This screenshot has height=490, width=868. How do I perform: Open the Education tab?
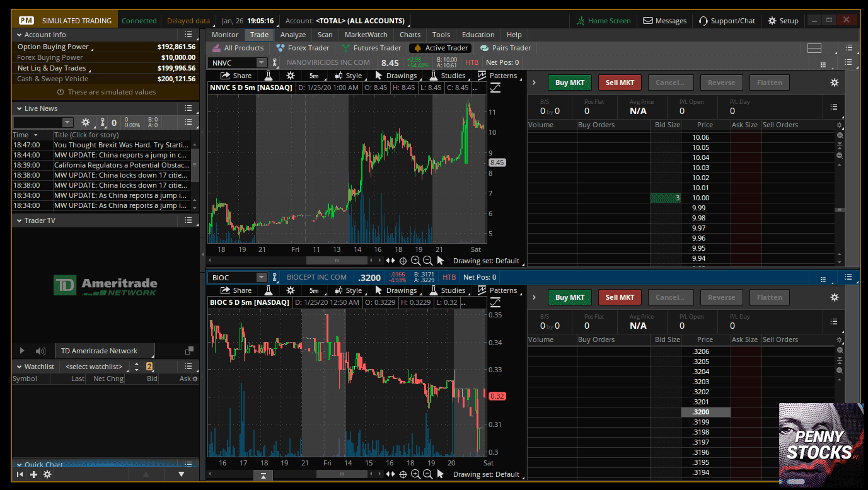pyautogui.click(x=478, y=35)
